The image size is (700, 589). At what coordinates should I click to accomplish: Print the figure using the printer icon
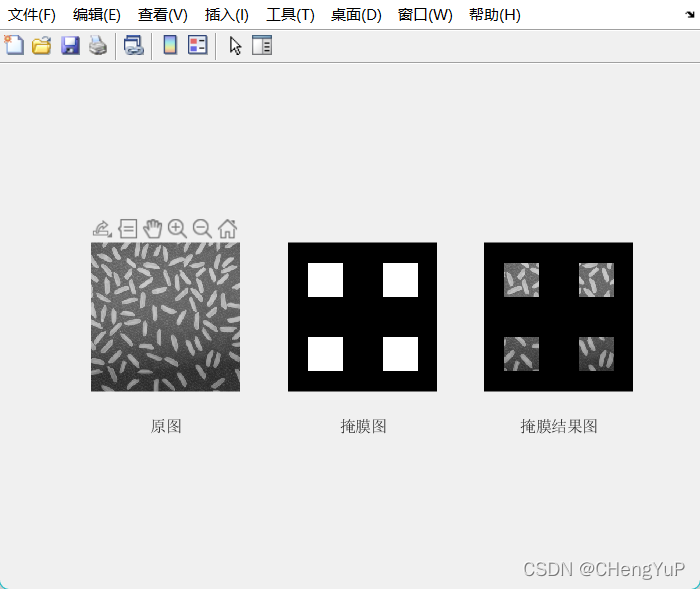coord(98,46)
